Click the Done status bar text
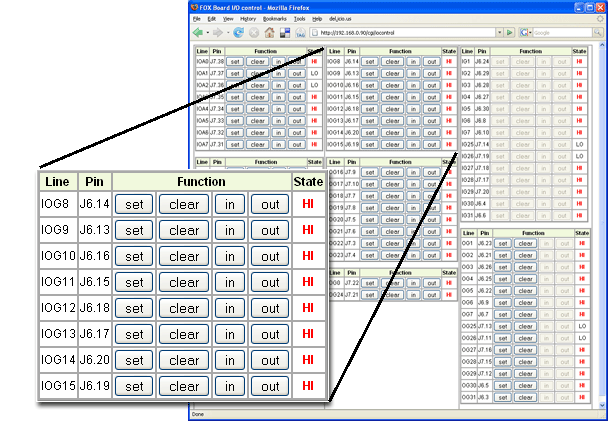This screenshot has height=430, width=608. [x=197, y=414]
